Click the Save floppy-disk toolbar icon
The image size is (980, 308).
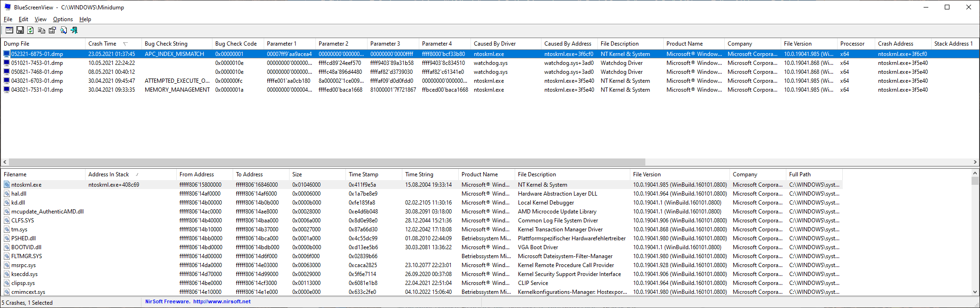click(20, 30)
